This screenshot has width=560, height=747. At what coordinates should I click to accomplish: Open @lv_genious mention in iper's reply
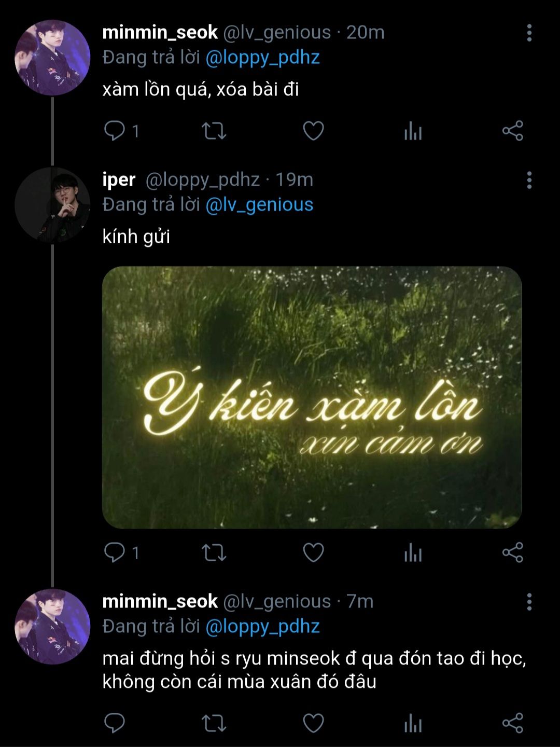(x=259, y=205)
